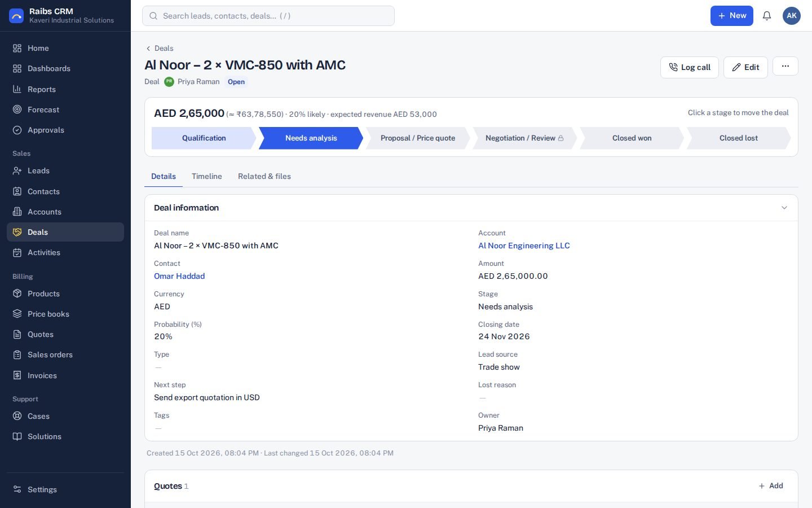812x508 pixels.
Task: Open Price books under Billing
Action: click(x=65, y=314)
